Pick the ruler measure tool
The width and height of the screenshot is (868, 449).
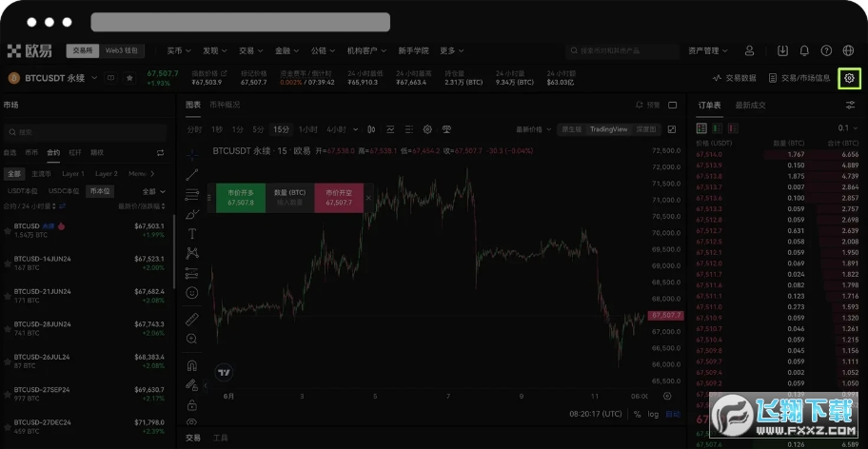click(x=192, y=319)
